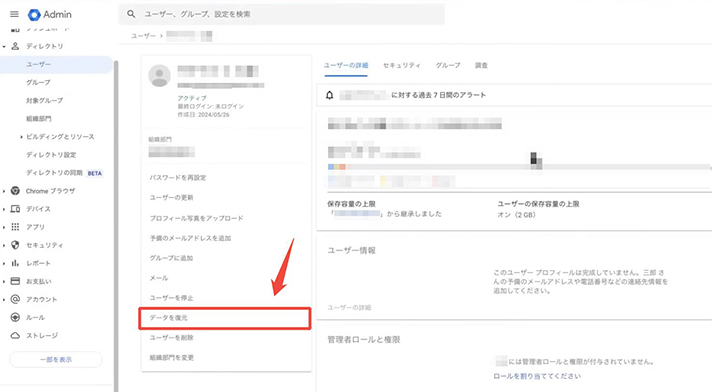Click the アプリ grid icon
Screen dimensions: 712x392
click(x=15, y=227)
